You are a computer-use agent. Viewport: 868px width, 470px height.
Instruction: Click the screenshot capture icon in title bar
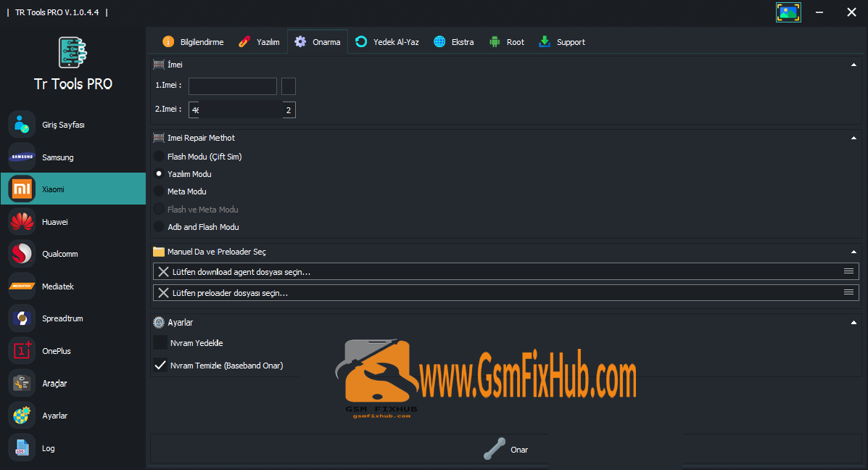pyautogui.click(x=788, y=12)
